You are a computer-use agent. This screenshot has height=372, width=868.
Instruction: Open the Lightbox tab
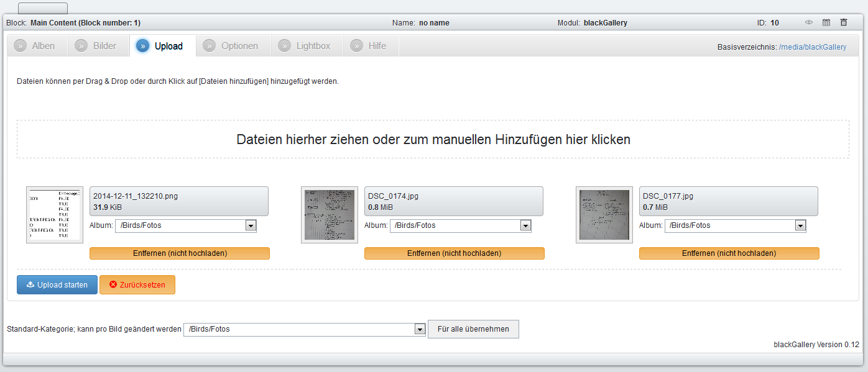[307, 46]
